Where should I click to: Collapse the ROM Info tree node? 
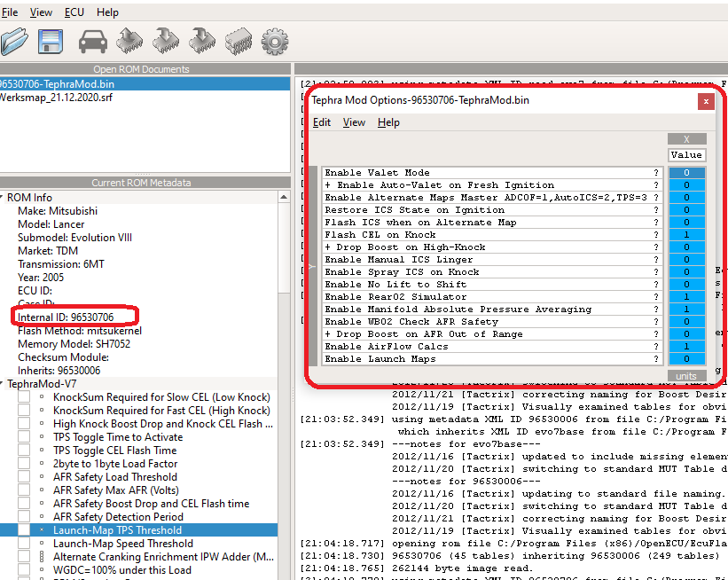pyautogui.click(x=3, y=198)
